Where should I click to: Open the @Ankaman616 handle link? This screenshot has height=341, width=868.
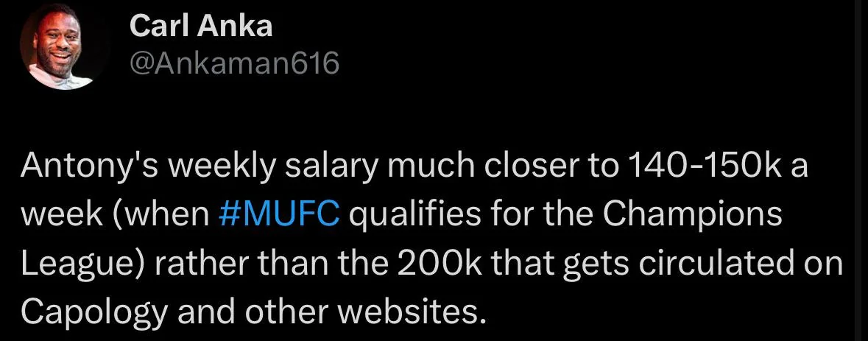click(233, 64)
